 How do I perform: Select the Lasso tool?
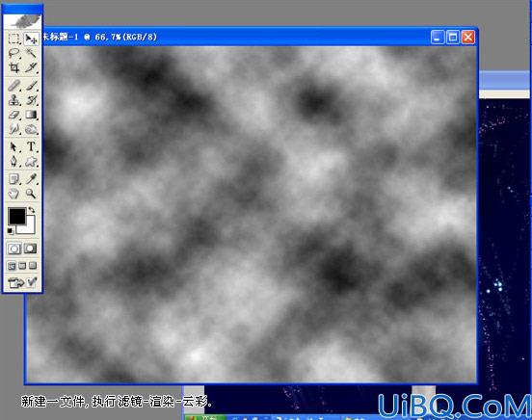[13, 53]
